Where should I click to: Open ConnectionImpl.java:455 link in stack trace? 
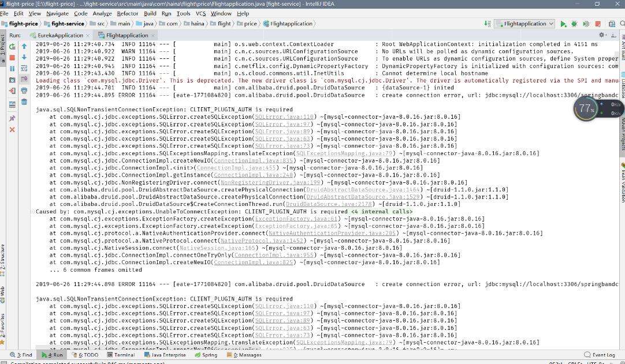[x=236, y=168]
